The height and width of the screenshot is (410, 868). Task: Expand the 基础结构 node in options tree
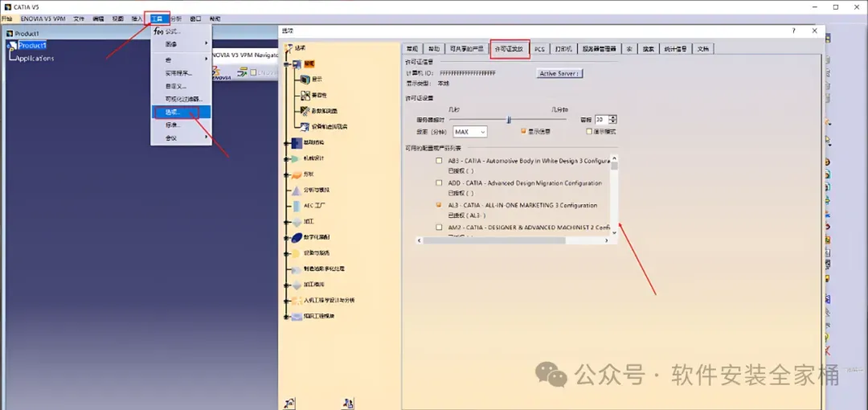tap(286, 142)
